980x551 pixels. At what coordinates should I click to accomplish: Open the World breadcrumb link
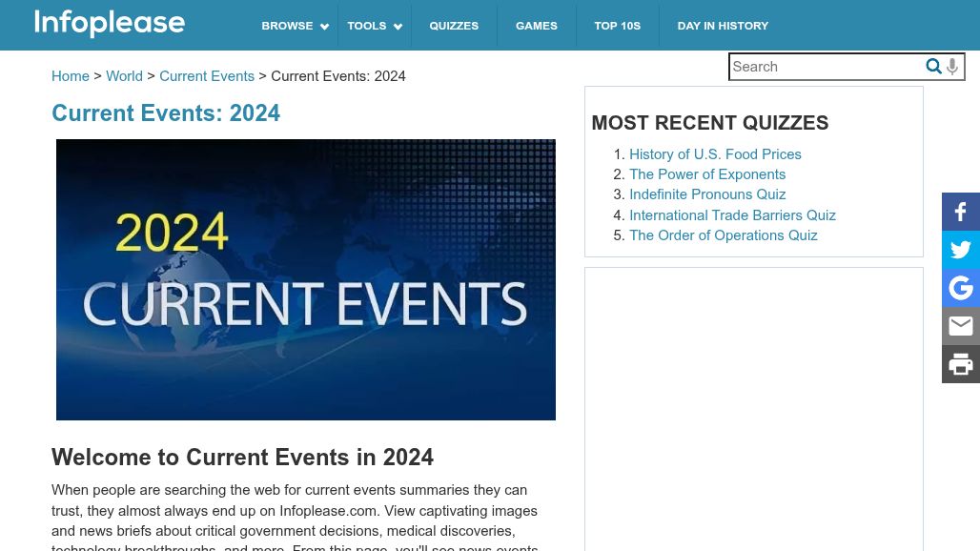[x=124, y=76]
